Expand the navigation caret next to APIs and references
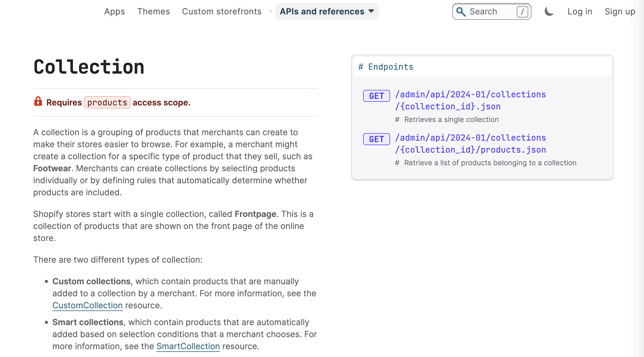 [x=372, y=11]
